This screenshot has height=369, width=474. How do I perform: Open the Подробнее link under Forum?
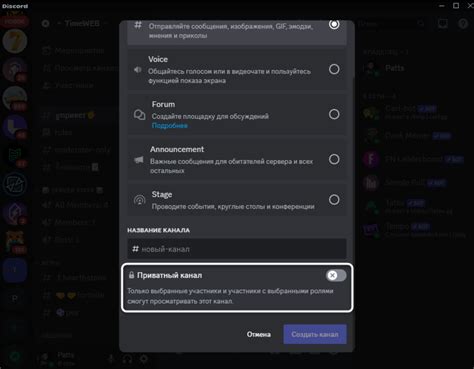pos(170,126)
